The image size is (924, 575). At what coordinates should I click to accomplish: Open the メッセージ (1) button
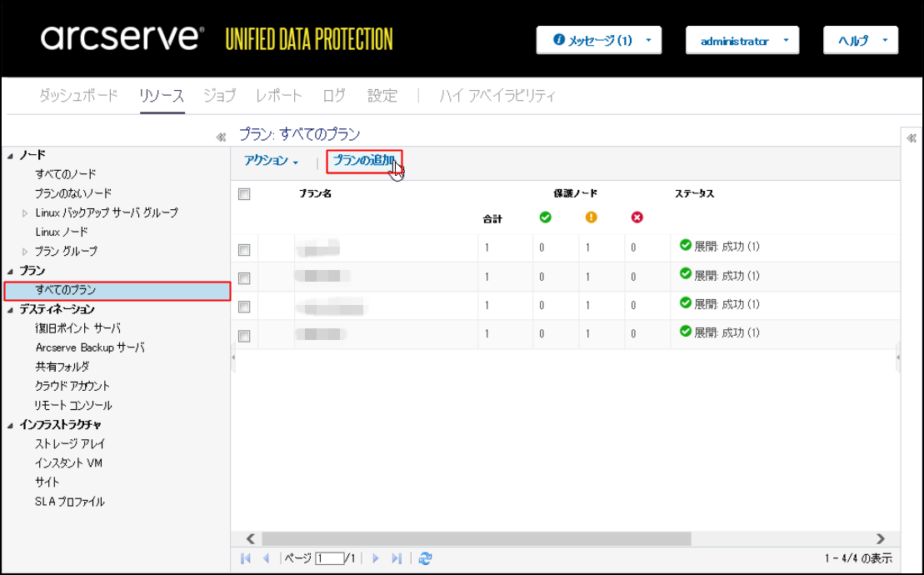599,41
